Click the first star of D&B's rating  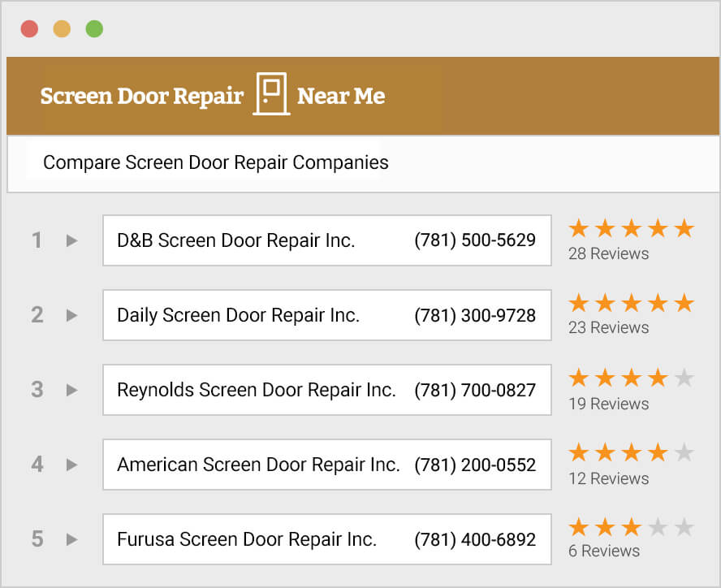[x=578, y=228]
